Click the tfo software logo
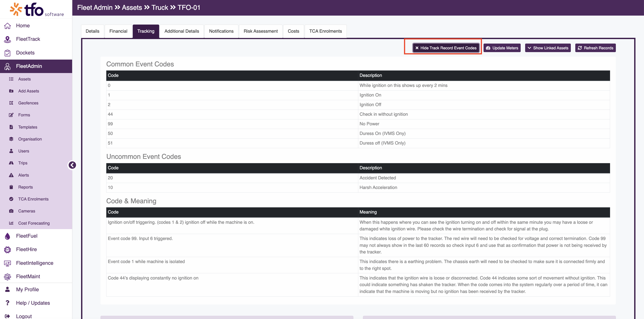 pyautogui.click(x=36, y=10)
